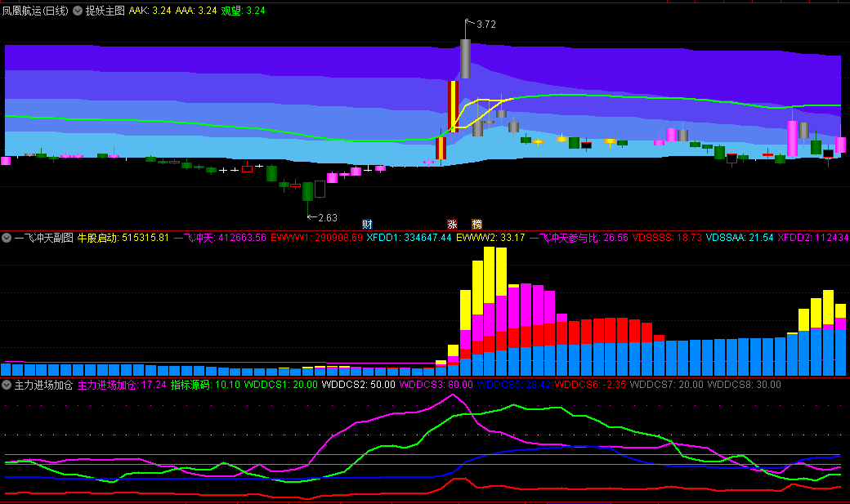Select the 一飞冲天: 412663.56 value
This screenshot has width=850, height=504.
coord(220,238)
